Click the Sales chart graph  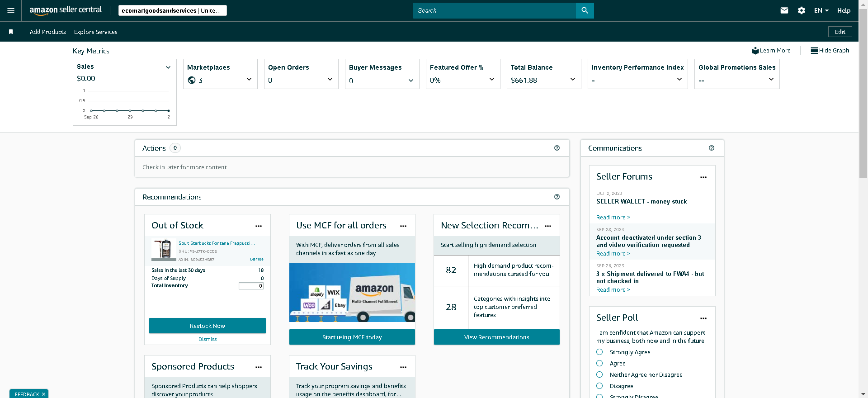pyautogui.click(x=125, y=104)
